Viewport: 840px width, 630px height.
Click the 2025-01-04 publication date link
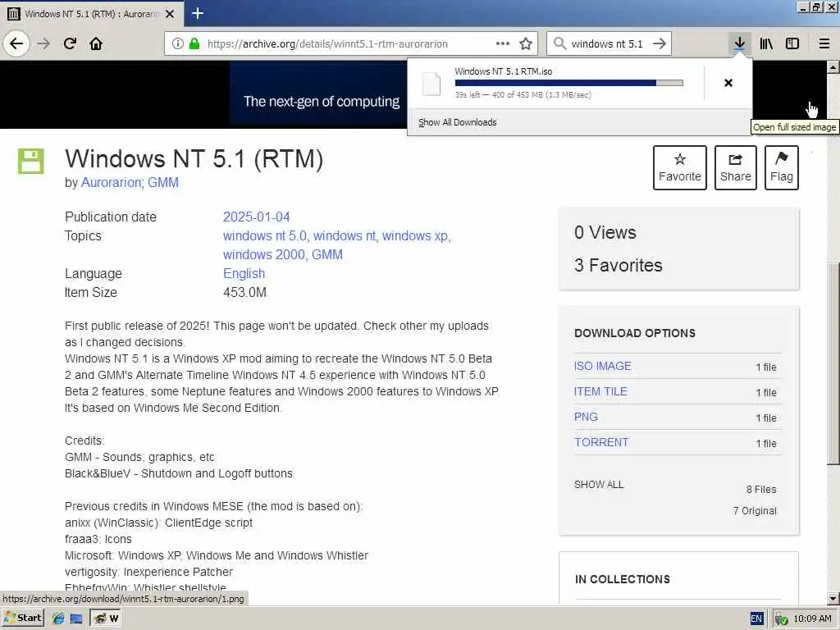tap(256, 217)
